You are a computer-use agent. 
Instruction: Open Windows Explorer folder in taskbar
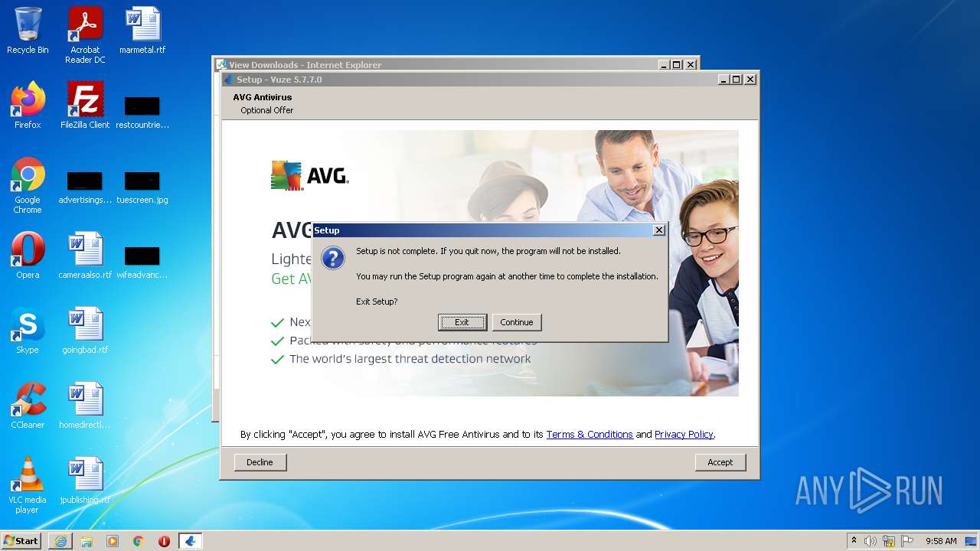(x=87, y=541)
